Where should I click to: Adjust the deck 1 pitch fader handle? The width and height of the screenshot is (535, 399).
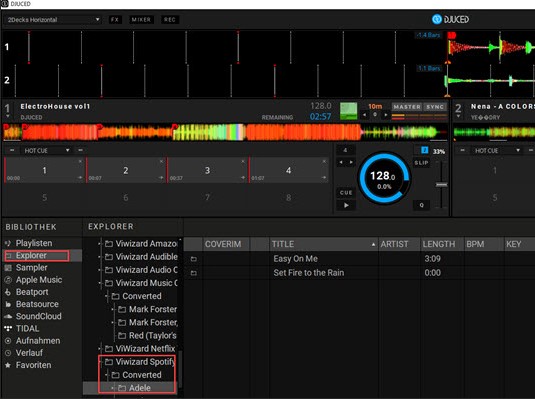point(442,184)
